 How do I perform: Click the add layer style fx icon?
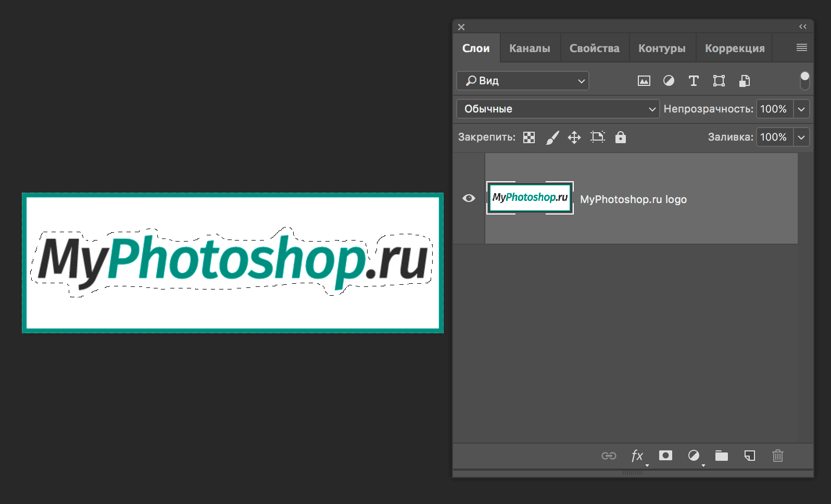(637, 456)
